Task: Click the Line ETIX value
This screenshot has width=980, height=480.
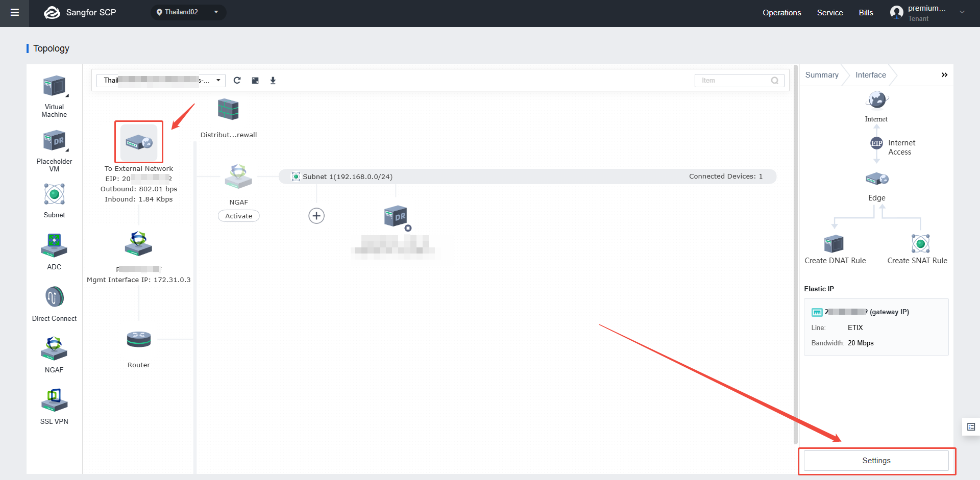Action: click(855, 328)
